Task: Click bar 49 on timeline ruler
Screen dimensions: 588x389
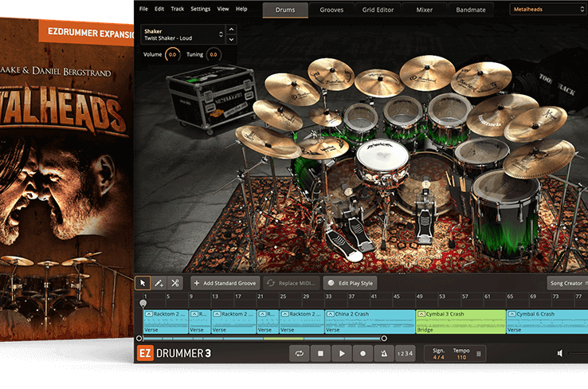Action: (x=420, y=297)
